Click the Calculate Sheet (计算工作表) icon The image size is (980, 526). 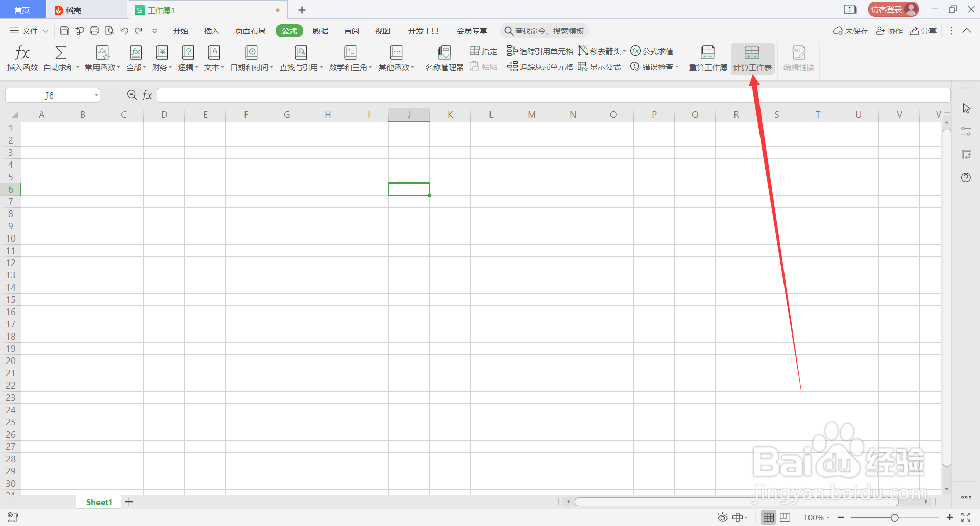tap(752, 53)
